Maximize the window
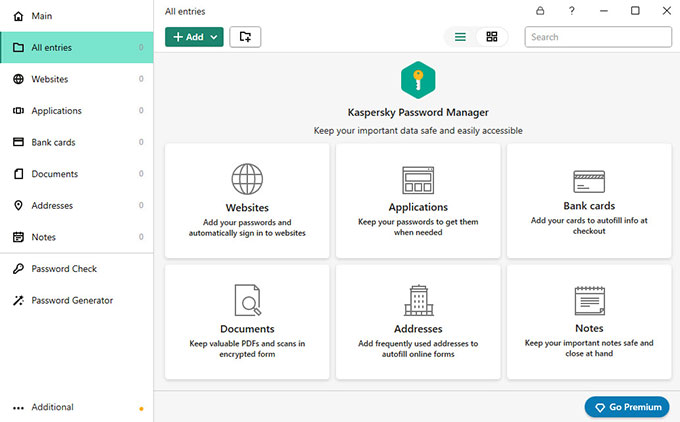Screen dimensions: 680x422 [x=635, y=10]
